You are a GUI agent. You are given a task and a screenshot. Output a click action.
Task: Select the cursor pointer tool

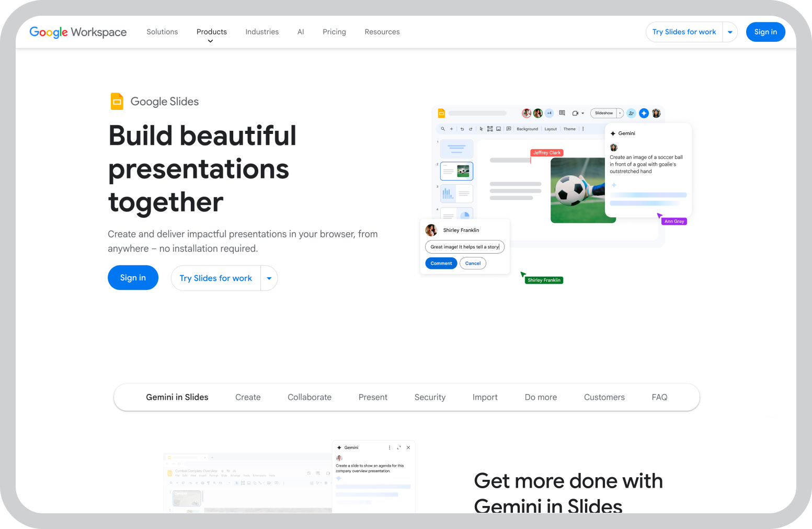pyautogui.click(x=482, y=129)
